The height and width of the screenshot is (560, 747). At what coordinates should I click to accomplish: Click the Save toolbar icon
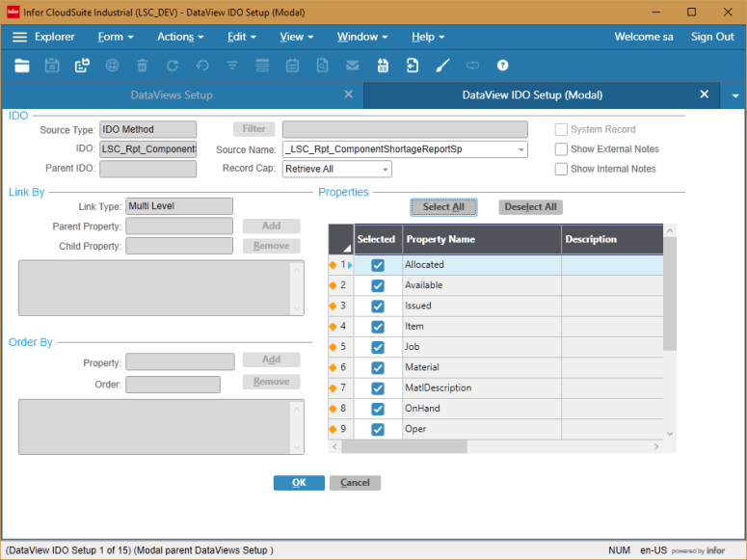coord(52,66)
